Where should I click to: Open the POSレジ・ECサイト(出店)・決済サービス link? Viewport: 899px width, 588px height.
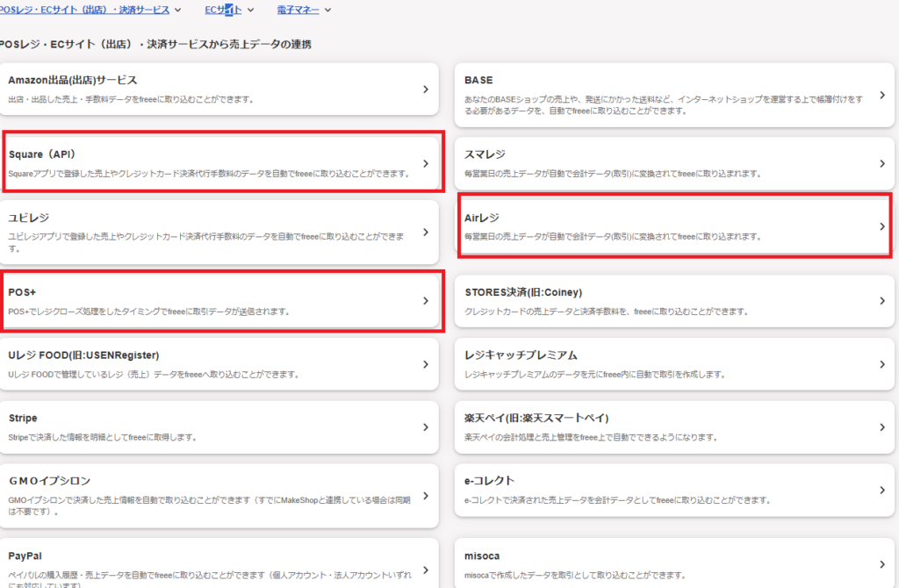tap(84, 10)
